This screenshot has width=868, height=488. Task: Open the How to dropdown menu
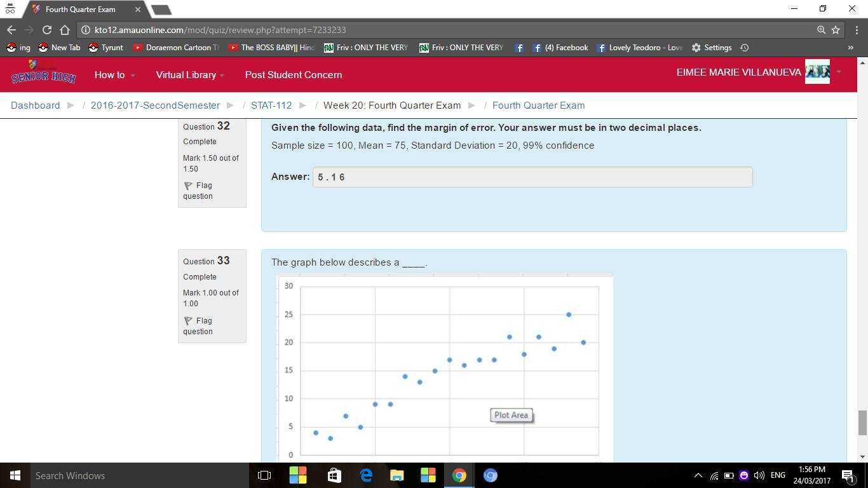tap(114, 74)
